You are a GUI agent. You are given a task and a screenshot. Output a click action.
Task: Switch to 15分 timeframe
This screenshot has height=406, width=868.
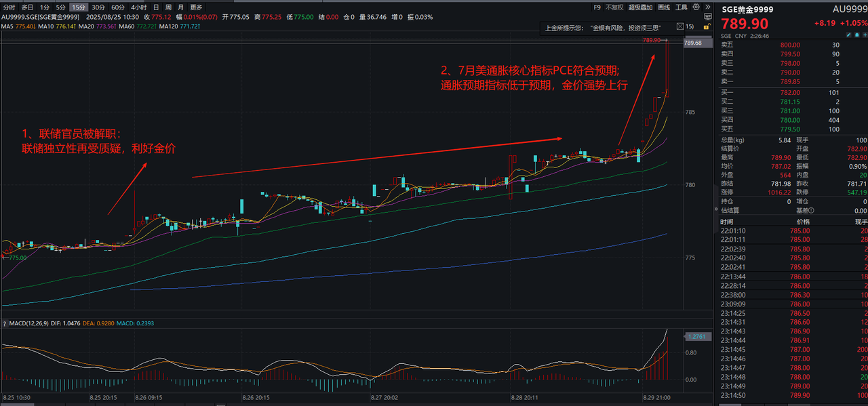click(78, 7)
